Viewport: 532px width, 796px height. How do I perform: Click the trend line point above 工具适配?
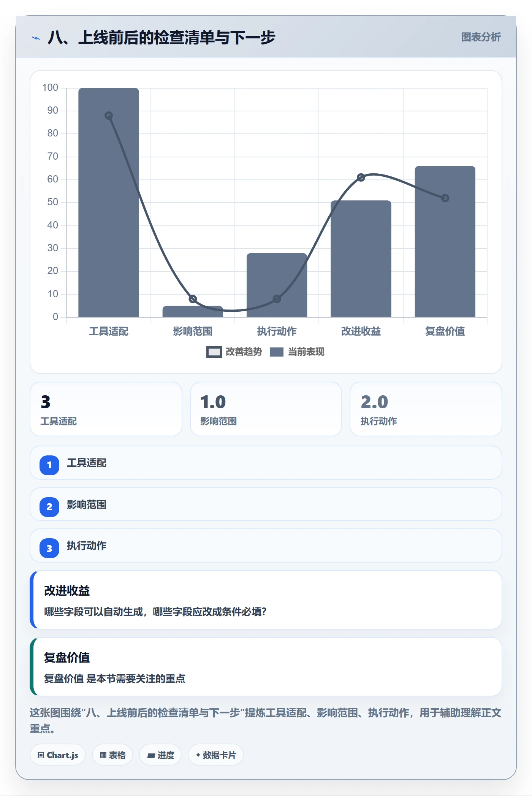coord(109,116)
